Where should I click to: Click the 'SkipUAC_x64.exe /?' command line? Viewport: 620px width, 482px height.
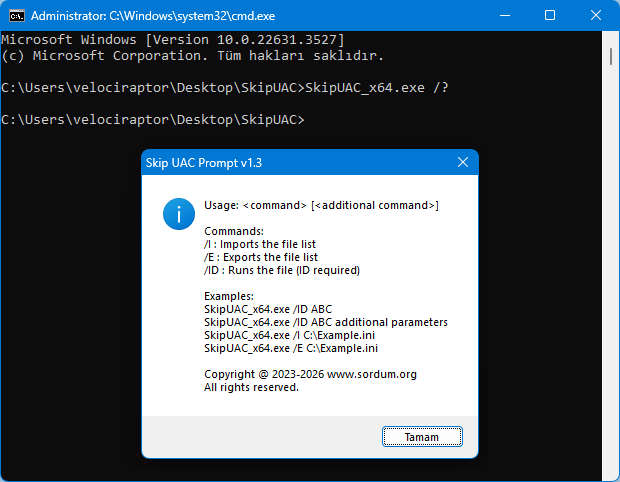point(225,87)
